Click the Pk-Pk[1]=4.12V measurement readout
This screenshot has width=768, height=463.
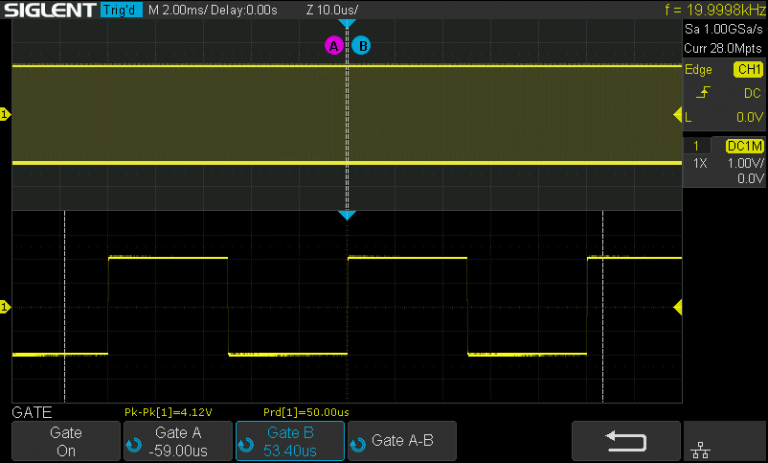[168, 412]
